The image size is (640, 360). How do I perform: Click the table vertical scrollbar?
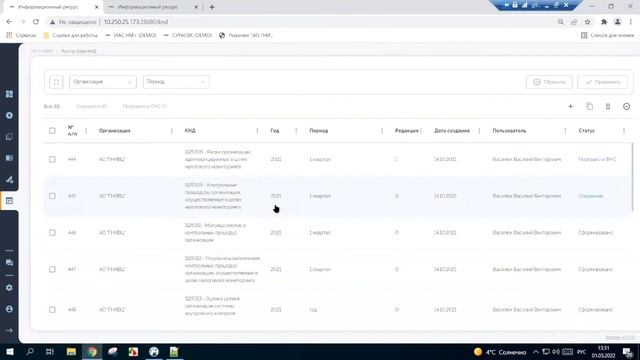click(x=632, y=176)
